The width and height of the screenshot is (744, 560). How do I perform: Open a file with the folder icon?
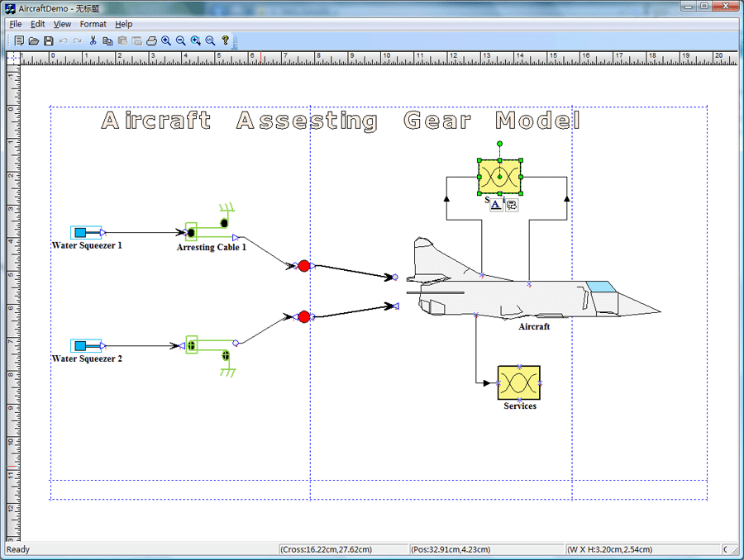pos(34,40)
